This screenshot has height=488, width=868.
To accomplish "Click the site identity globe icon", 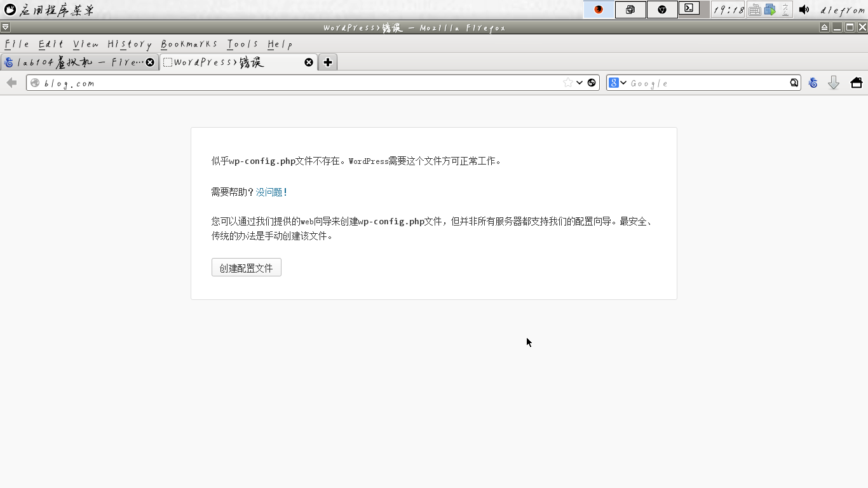I will click(x=35, y=83).
